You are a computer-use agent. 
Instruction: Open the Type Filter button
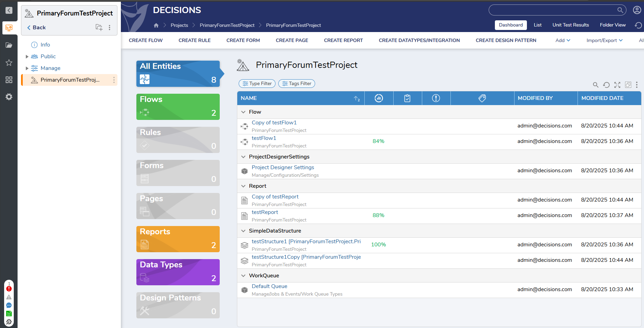click(257, 83)
